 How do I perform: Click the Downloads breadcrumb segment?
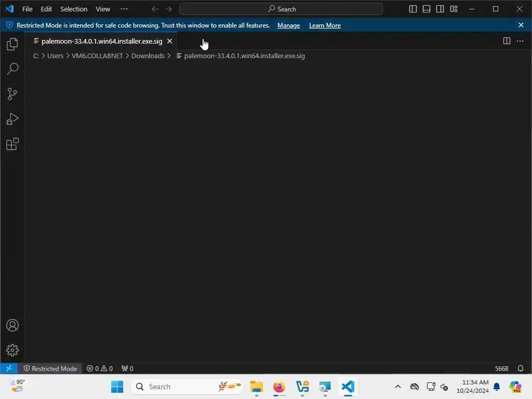pyautogui.click(x=148, y=56)
